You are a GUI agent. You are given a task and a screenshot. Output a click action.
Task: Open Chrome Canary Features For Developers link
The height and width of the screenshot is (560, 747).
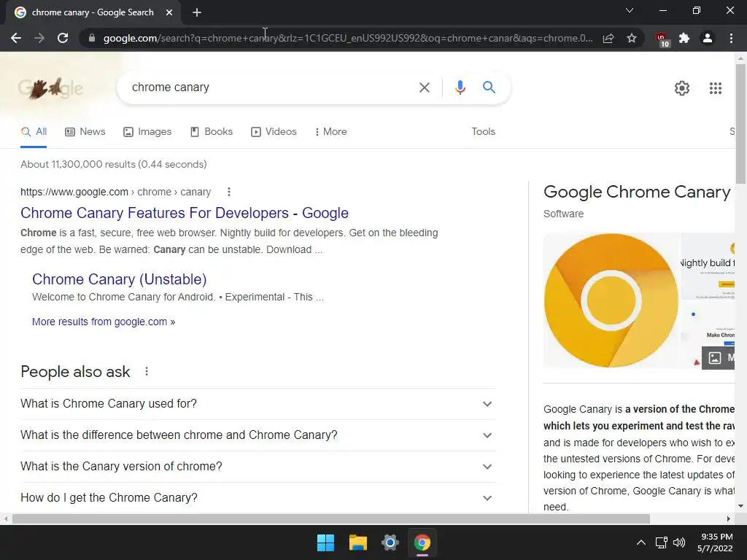(x=185, y=213)
